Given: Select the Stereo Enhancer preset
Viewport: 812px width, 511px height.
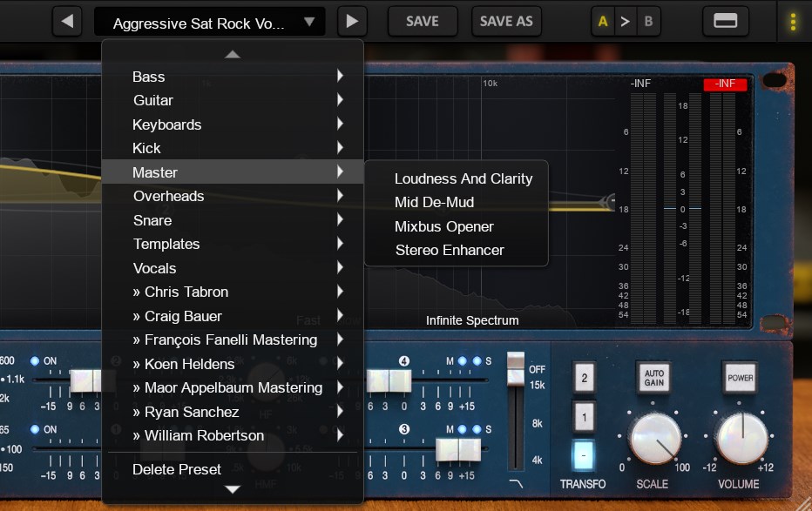Looking at the screenshot, I should [x=450, y=250].
